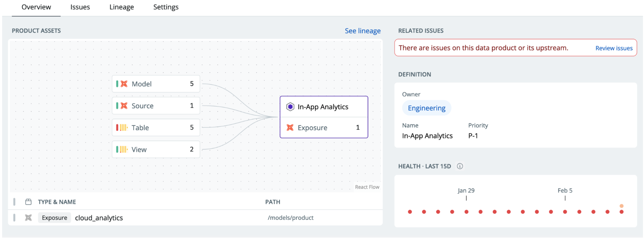Viewport: 644px width, 238px height.
Task: Click the dbt icon on Model node
Action: click(124, 84)
